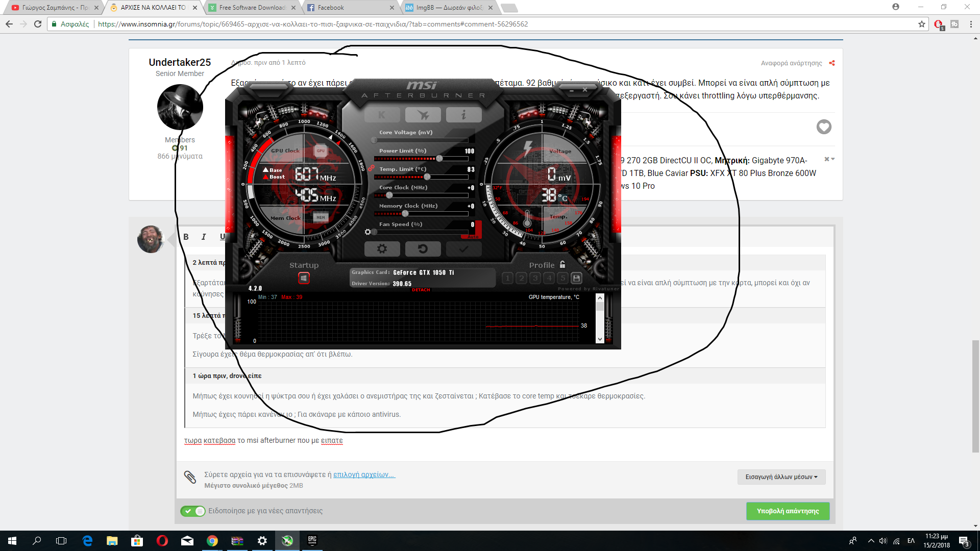Open the Chrome three-dot menu
The image size is (980, 551).
[971, 24]
